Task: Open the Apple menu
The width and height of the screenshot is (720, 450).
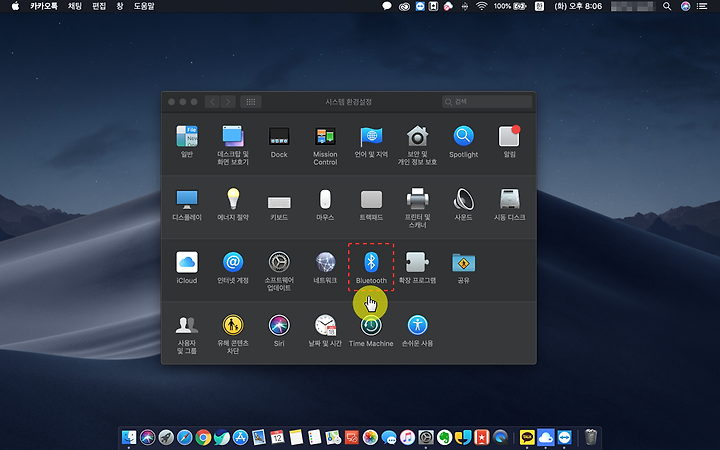Action: click(x=15, y=6)
